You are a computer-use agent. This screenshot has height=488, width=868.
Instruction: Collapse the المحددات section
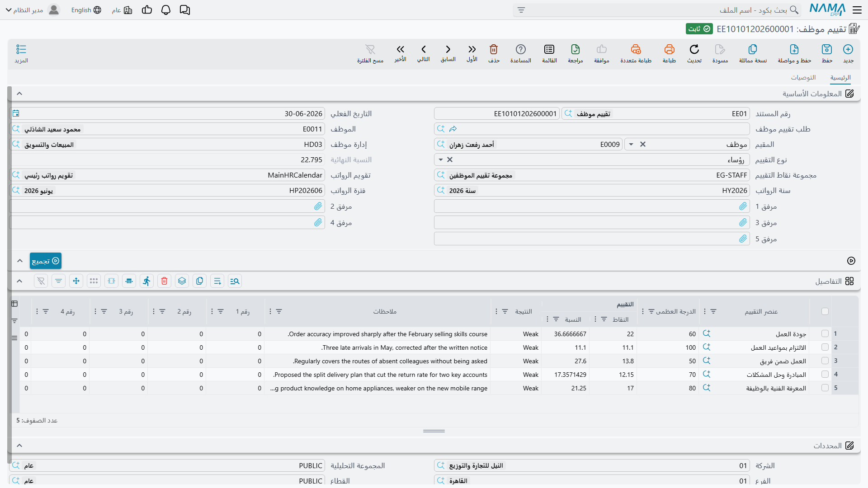coord(19,446)
